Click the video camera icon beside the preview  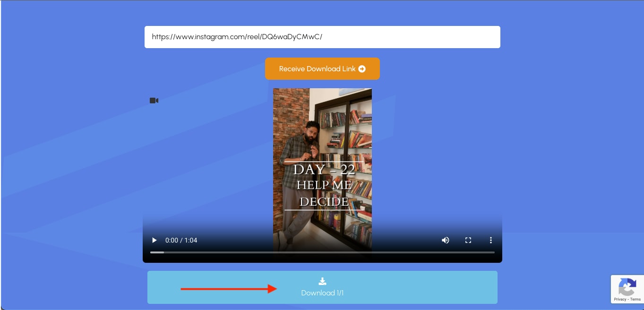click(154, 101)
